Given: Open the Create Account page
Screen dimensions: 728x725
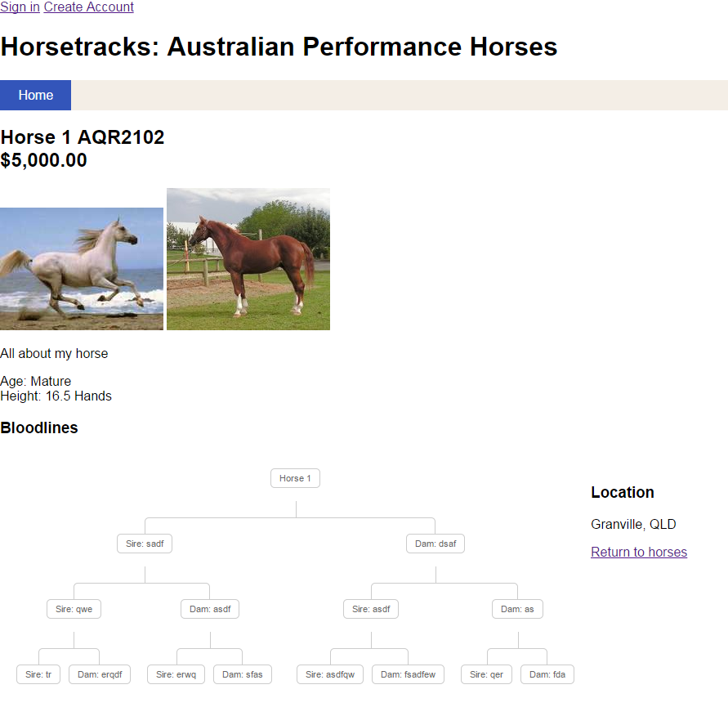Looking at the screenshot, I should pyautogui.click(x=88, y=7).
